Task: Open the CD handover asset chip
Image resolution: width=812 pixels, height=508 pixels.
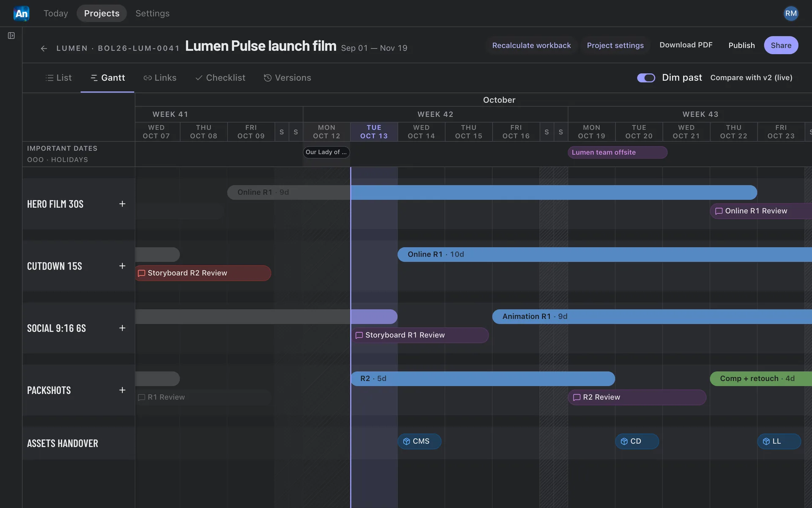Action: click(637, 441)
